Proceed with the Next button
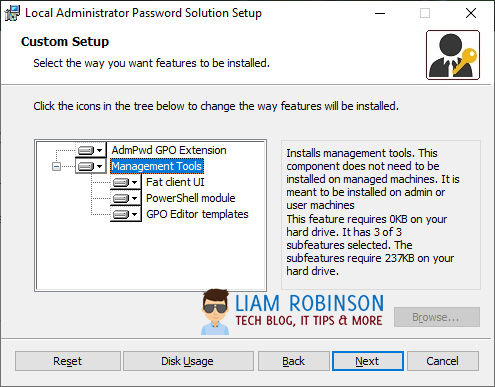 (x=368, y=361)
